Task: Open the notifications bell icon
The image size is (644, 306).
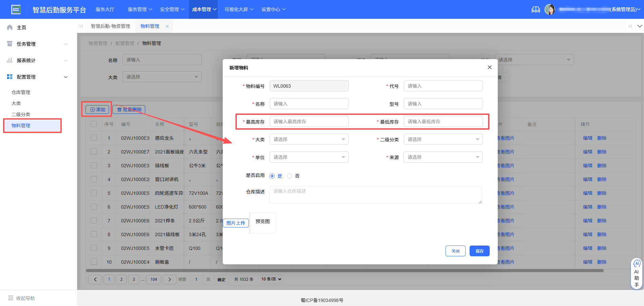Action: pos(536,9)
